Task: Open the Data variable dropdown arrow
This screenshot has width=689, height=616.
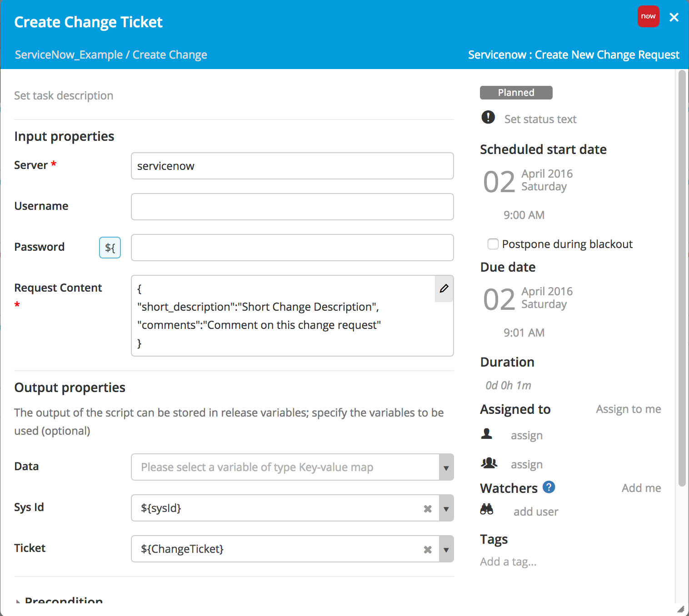Action: (446, 467)
